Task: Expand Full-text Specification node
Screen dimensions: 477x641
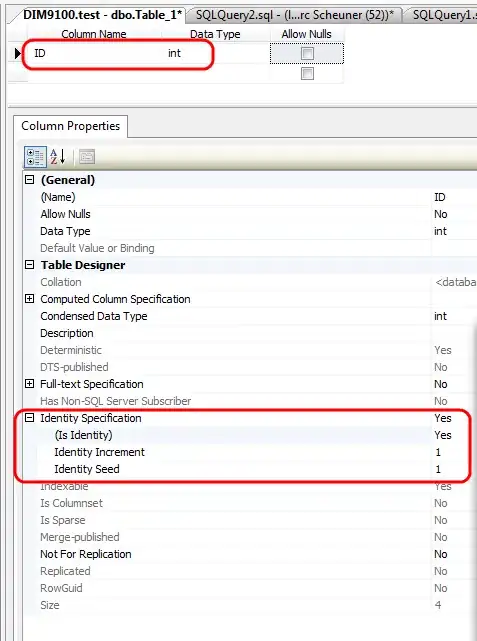Action: 29,383
